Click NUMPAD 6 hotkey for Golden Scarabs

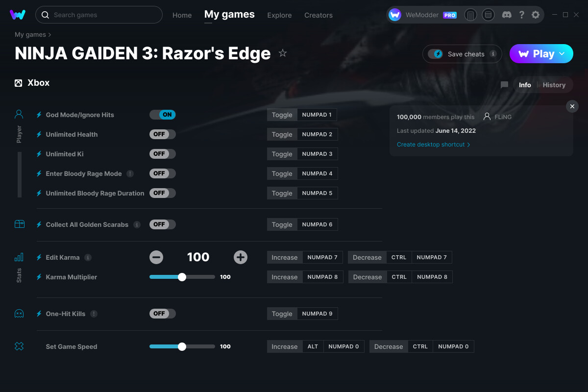[317, 224]
